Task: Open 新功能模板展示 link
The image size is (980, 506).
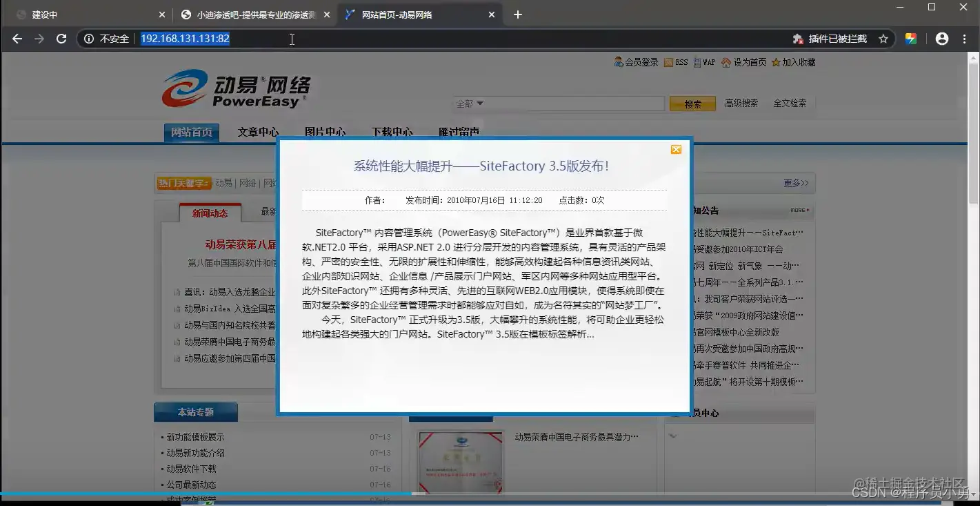Action: (x=195, y=437)
